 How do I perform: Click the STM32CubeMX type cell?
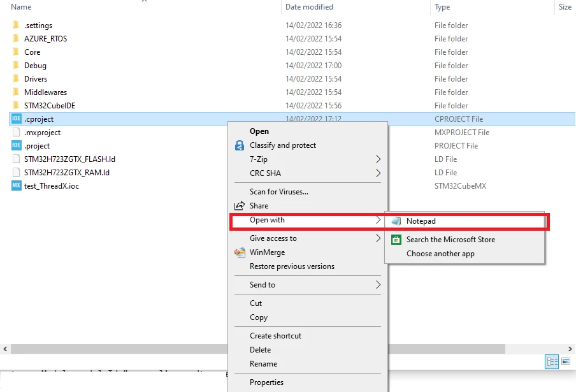pos(460,186)
